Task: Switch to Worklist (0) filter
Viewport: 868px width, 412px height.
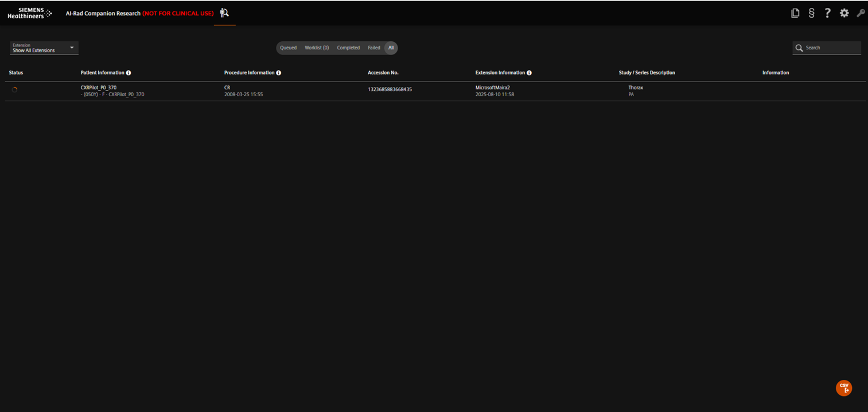Action: point(317,48)
